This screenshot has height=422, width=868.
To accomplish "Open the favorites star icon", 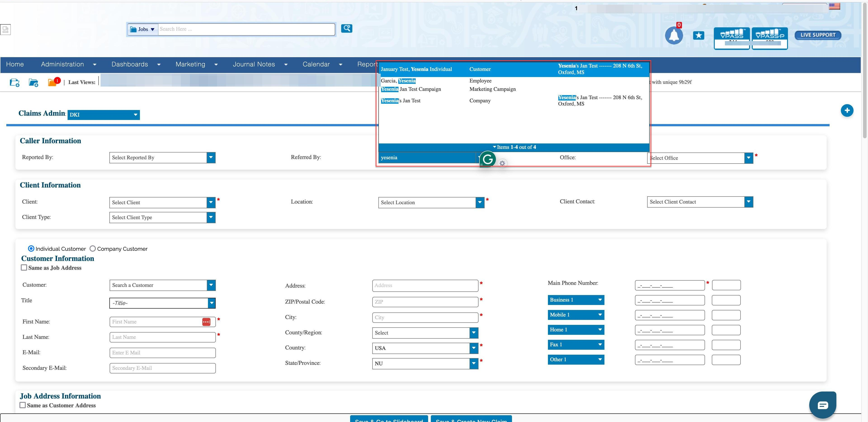I will coord(698,35).
